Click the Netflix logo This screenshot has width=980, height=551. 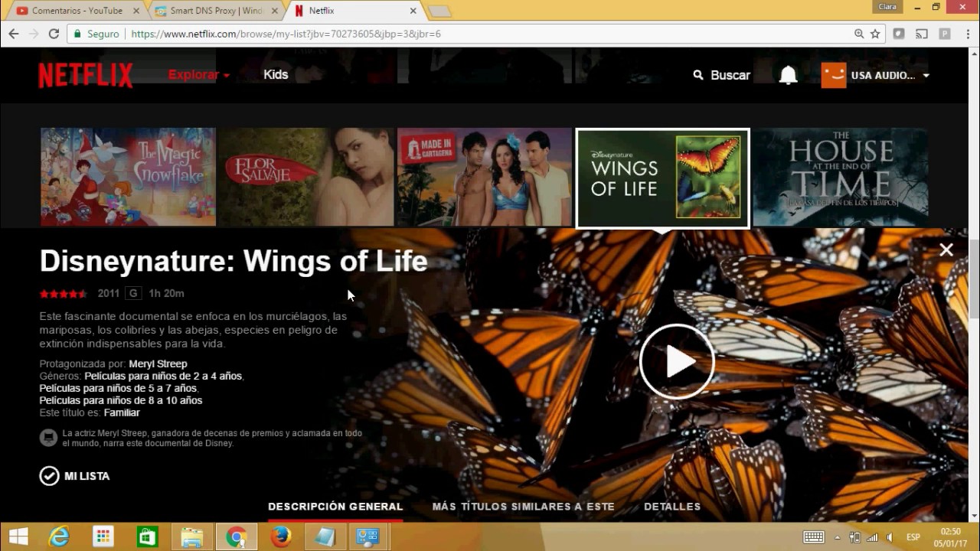(86, 75)
